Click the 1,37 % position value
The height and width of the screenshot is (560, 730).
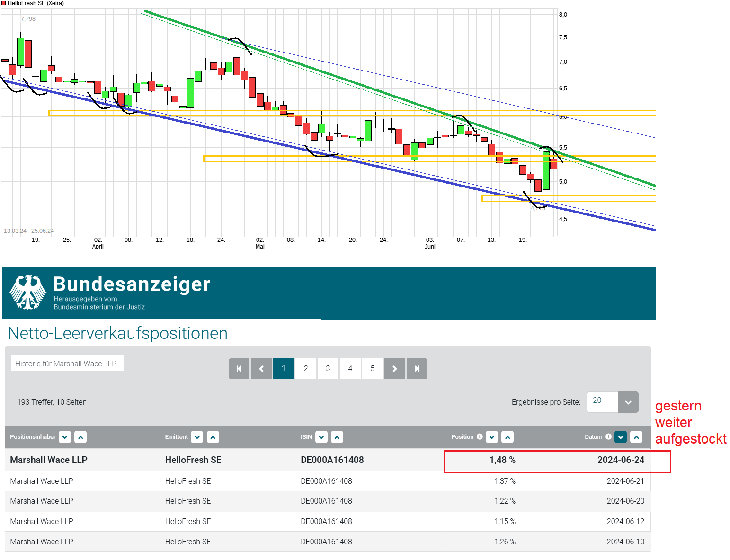click(505, 481)
